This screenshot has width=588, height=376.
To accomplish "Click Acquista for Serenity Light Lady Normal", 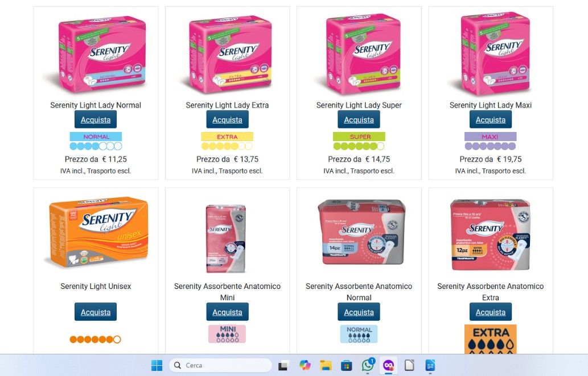I will [x=96, y=119].
